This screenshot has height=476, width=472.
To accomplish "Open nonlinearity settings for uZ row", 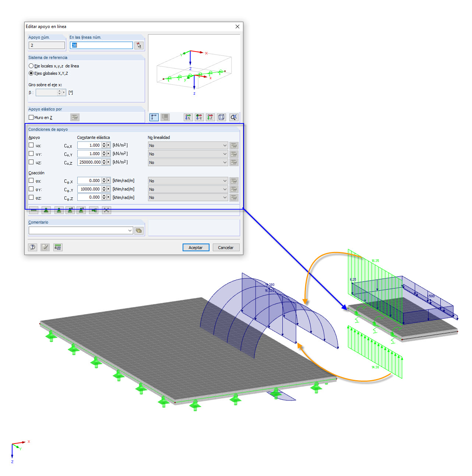I will [x=234, y=162].
